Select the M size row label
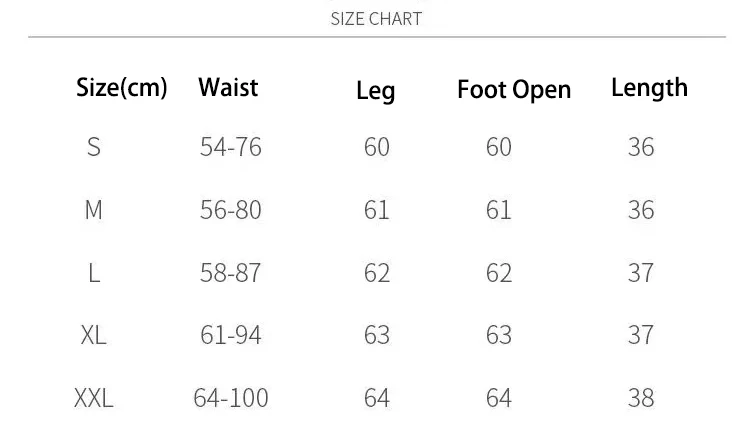The height and width of the screenshot is (426, 750). point(94,210)
